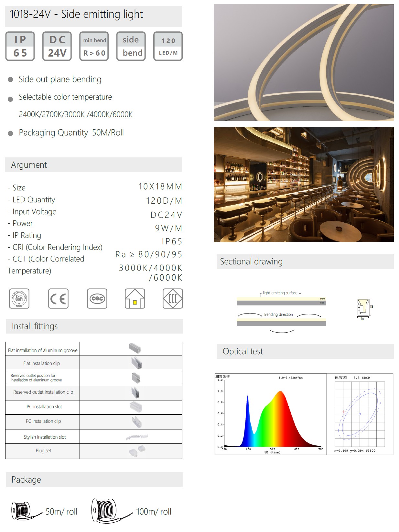The height and width of the screenshot is (532, 399).
Task: Click the 'Packaging Quantity 50M/Roll' bullet text
Action: pos(71,133)
